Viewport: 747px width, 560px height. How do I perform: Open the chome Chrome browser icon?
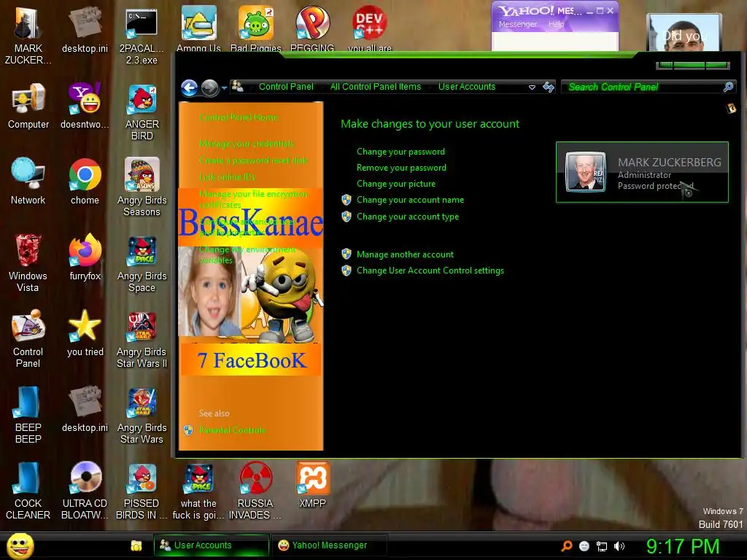coord(85,182)
